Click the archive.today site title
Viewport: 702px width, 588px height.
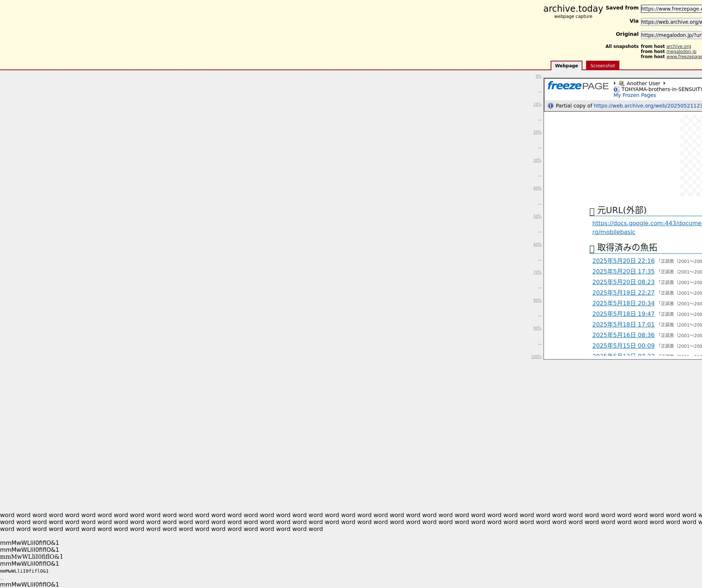pyautogui.click(x=573, y=9)
